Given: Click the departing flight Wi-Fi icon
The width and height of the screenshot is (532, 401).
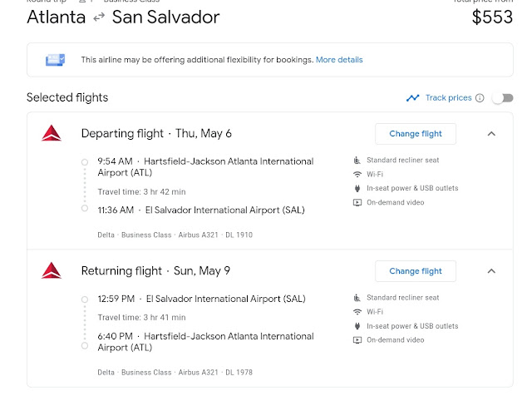Looking at the screenshot, I should coord(357,175).
